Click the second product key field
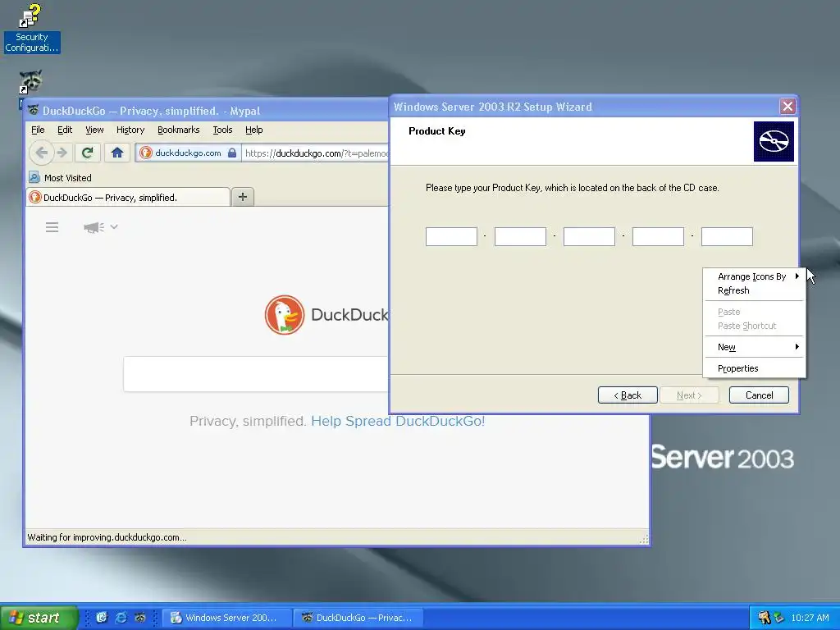 click(520, 236)
